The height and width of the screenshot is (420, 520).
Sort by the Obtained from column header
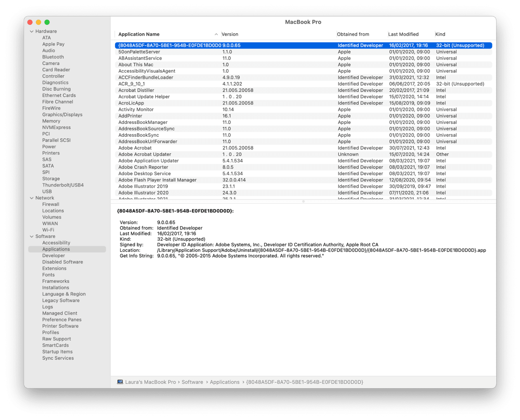click(x=353, y=35)
